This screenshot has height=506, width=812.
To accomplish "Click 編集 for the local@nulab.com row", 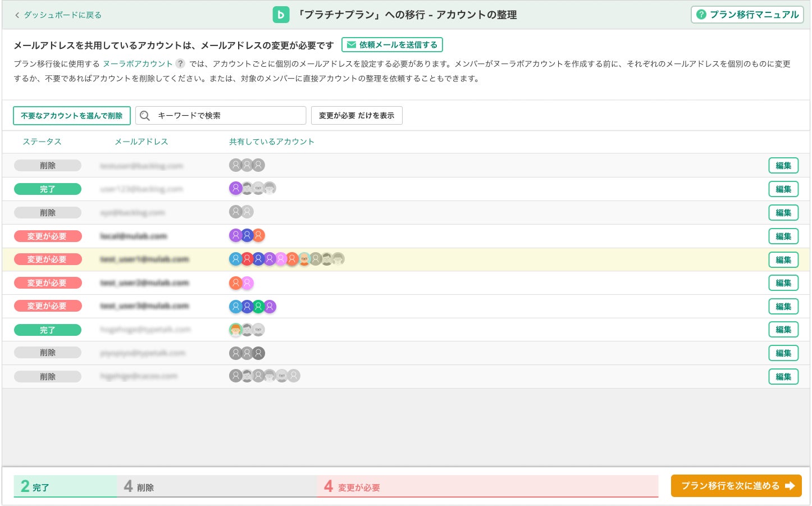I will (x=783, y=236).
